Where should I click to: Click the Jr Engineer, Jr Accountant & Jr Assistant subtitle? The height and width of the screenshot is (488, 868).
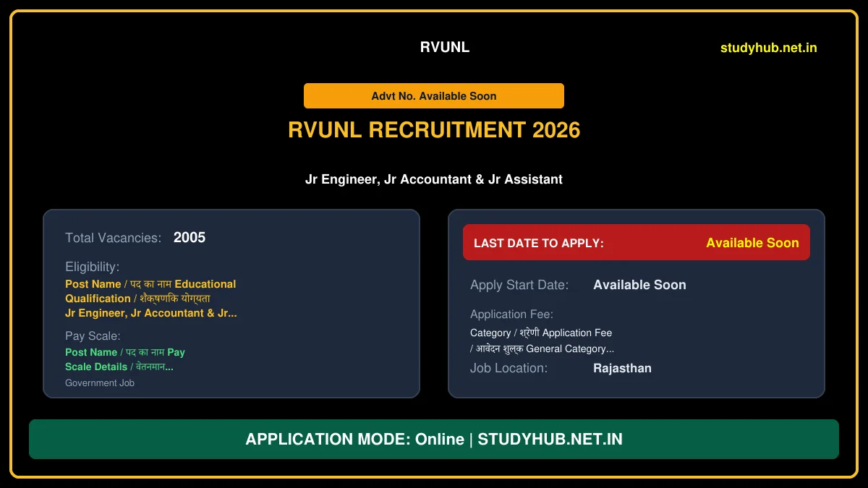coord(434,179)
